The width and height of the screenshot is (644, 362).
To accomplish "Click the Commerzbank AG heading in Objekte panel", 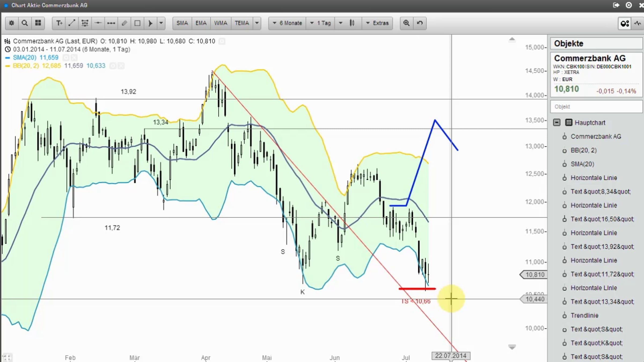I will point(590,58).
